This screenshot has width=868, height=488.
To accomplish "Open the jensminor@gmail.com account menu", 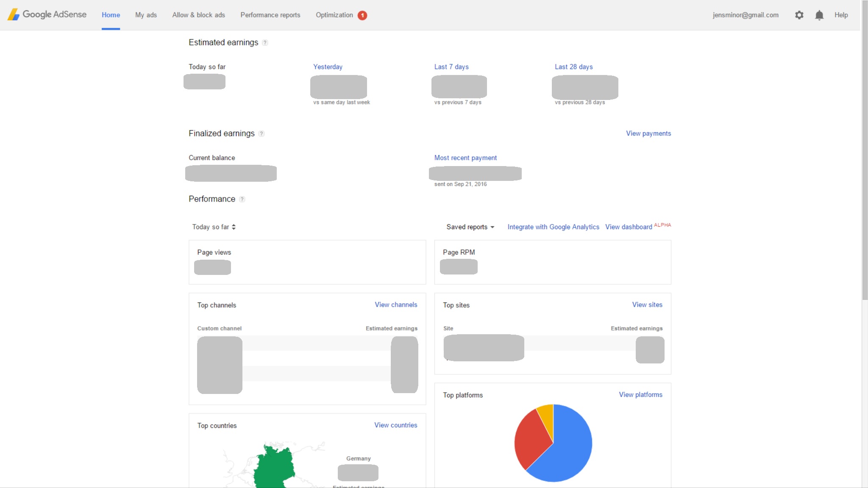I will point(745,15).
